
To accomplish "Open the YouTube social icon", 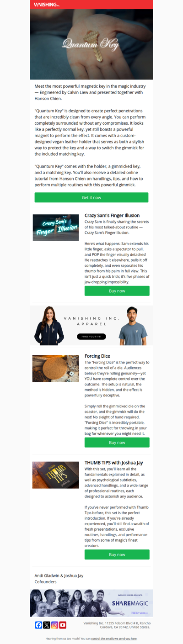I will (x=63, y=625).
